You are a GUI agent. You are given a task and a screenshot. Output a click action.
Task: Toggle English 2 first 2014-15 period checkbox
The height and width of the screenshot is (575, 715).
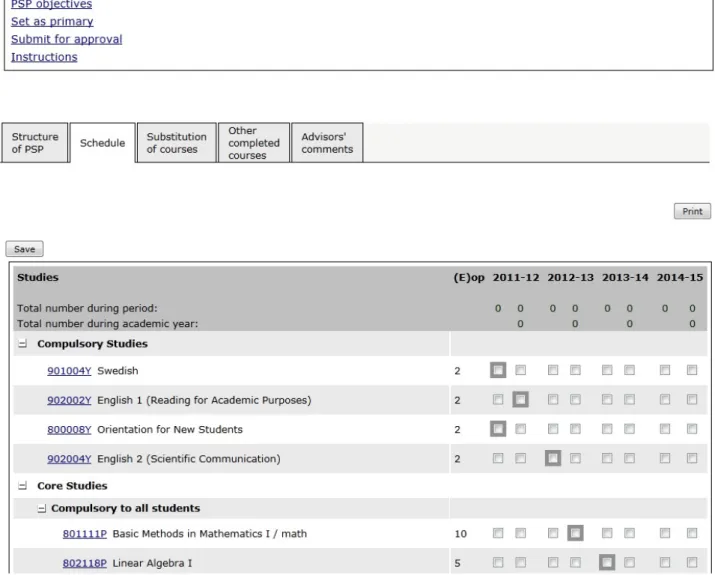(665, 458)
